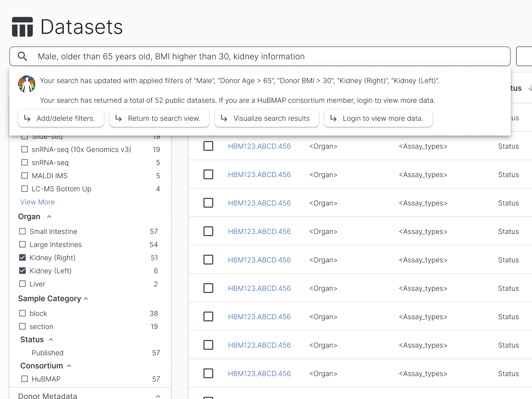The height and width of the screenshot is (399, 532).
Task: Collapse the Sample Category section
Action: [x=86, y=299]
